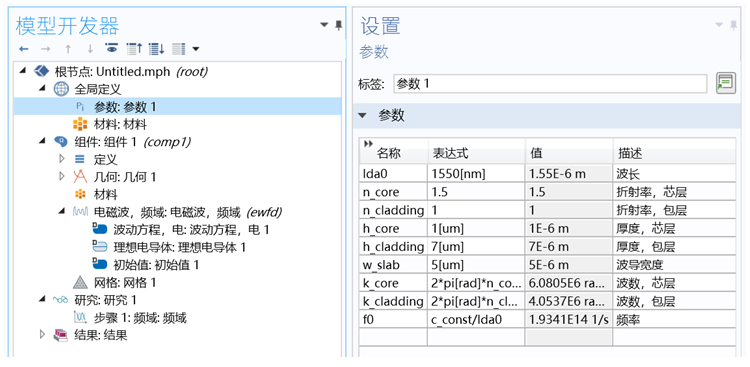The width and height of the screenshot is (750, 367).
Task: Click the 定义 node icon
Action: (x=80, y=159)
